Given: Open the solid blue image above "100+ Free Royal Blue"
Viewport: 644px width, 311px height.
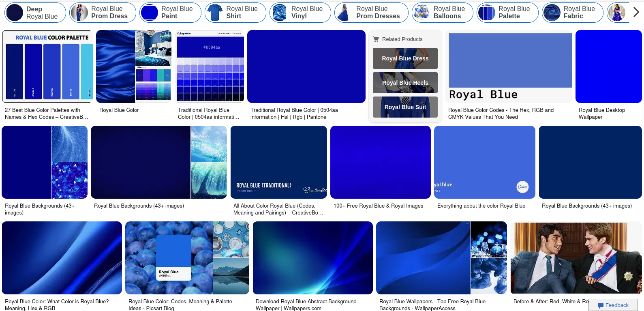Looking at the screenshot, I should pyautogui.click(x=381, y=162).
